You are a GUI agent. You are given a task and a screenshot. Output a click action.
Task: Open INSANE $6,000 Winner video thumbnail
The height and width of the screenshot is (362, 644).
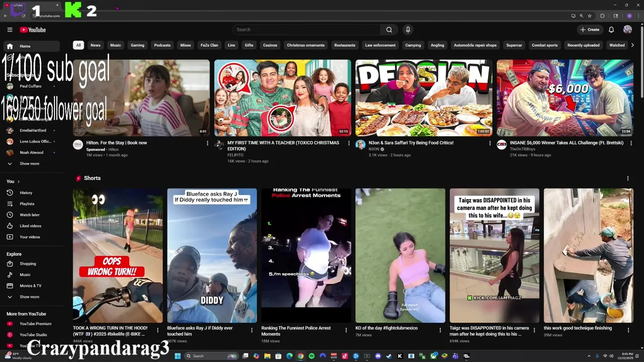[565, 98]
